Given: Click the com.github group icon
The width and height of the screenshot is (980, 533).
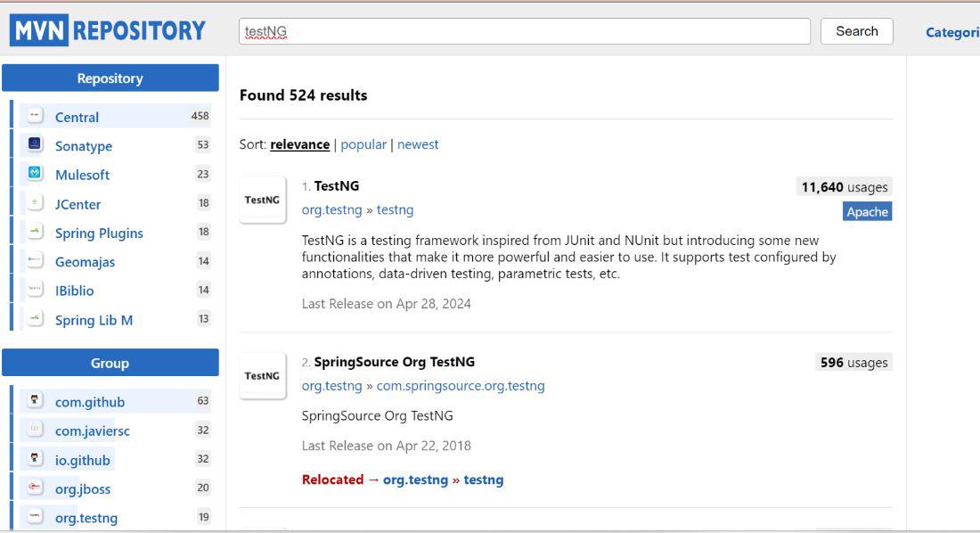Looking at the screenshot, I should [35, 401].
